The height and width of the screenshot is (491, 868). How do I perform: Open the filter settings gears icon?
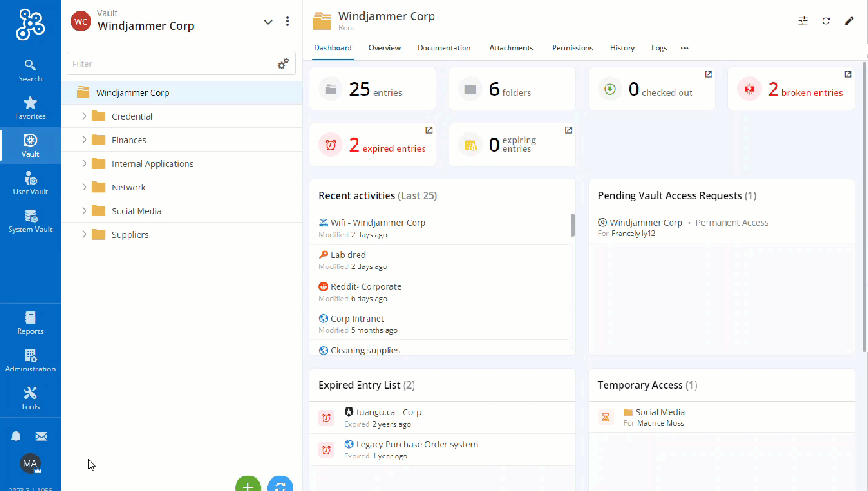tap(283, 64)
